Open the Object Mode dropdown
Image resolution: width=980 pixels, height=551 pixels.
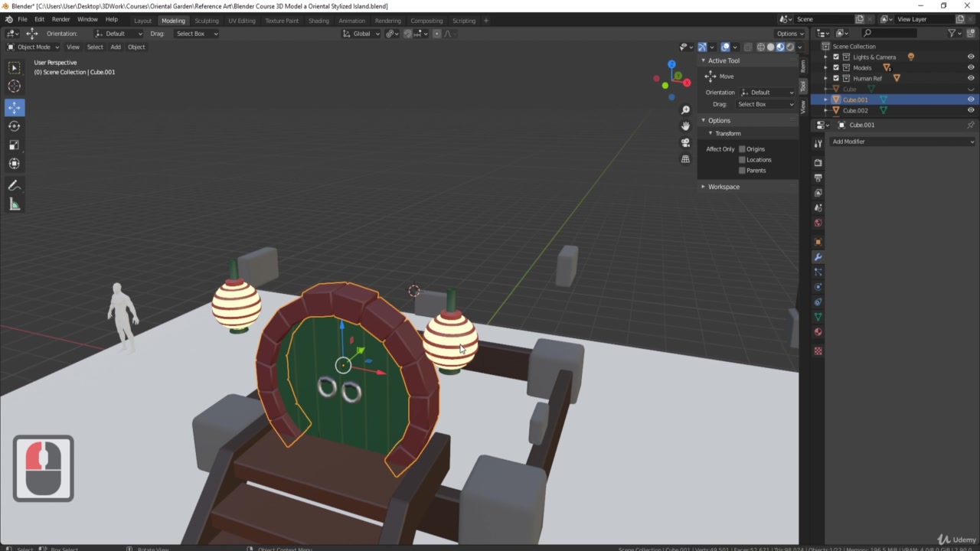[x=33, y=47]
